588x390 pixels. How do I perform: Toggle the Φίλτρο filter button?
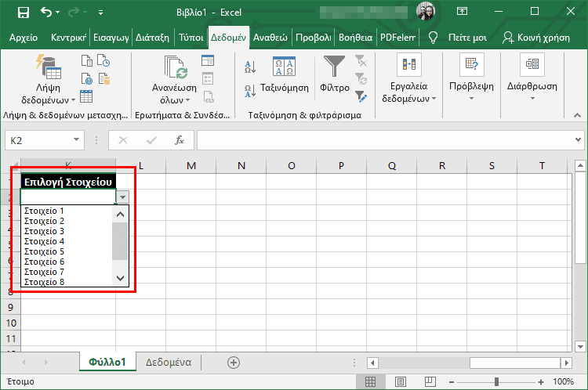[334, 74]
